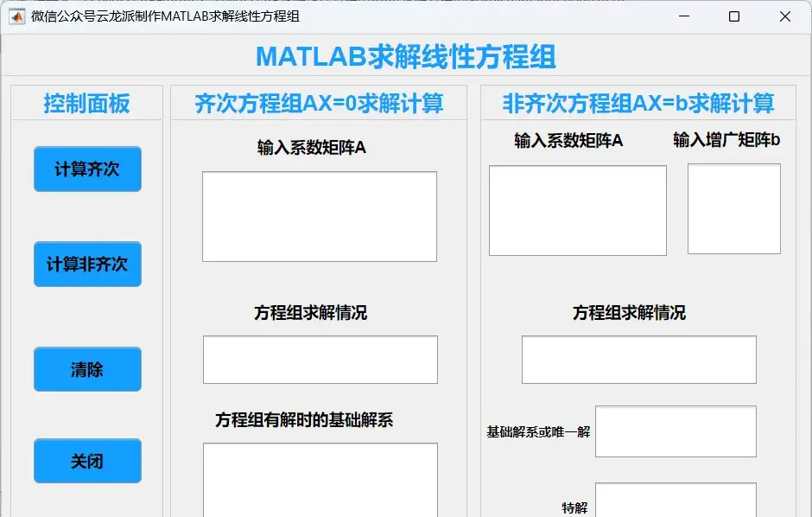Click the 齐次方程组AX=0求解计算 heading
This screenshot has height=517, width=812.
click(x=319, y=103)
